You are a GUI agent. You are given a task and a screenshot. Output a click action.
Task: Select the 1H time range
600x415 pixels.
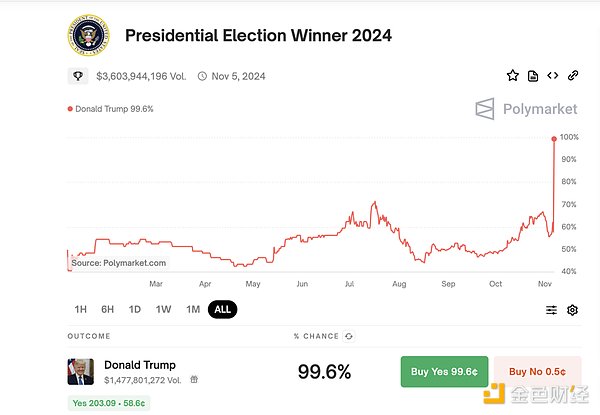tap(81, 310)
